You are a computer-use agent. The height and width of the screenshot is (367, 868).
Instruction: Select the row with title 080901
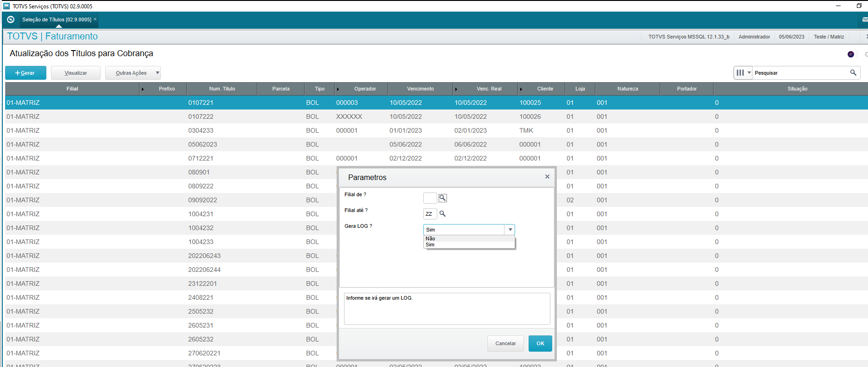coord(172,172)
